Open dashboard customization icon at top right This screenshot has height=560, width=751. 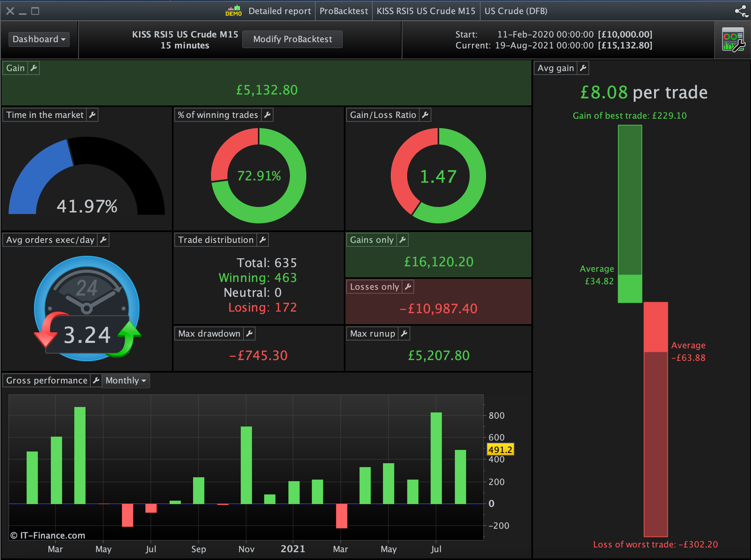tap(733, 40)
